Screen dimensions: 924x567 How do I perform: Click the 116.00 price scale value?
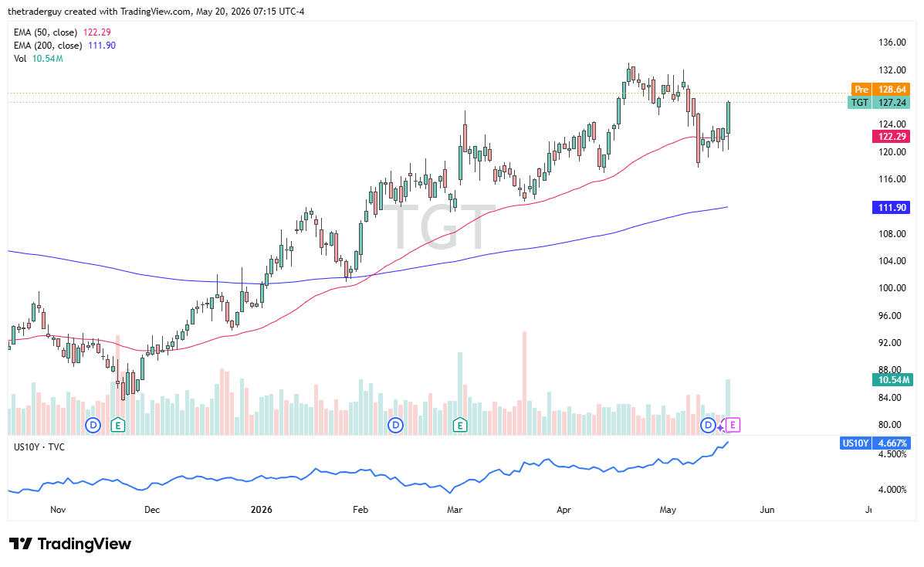(x=892, y=179)
